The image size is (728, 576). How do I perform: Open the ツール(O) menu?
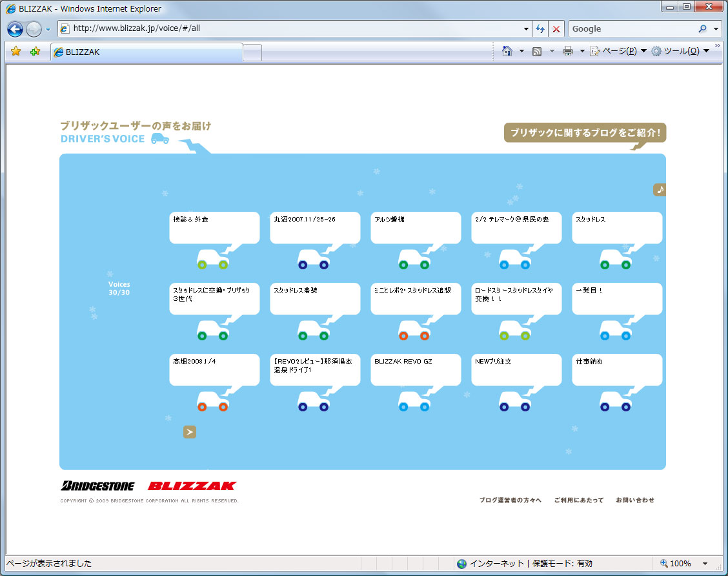[680, 51]
